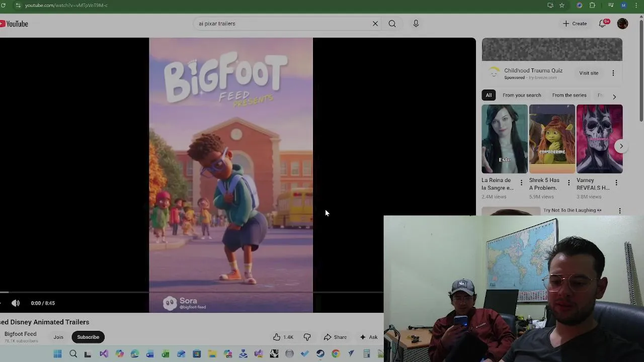
Task: Click the Childhood Trauma Quiz ad title
Action: tap(533, 70)
